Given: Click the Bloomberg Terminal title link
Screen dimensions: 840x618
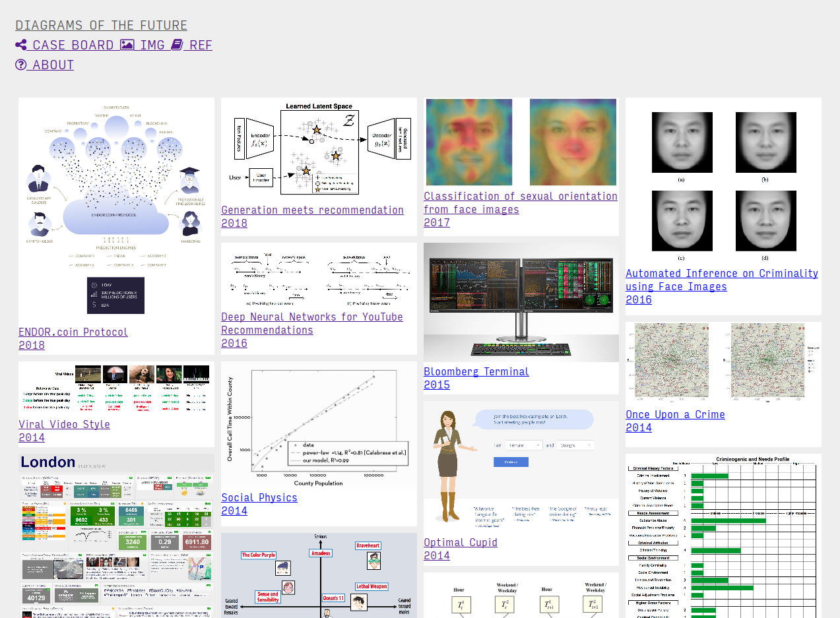Looking at the screenshot, I should pyautogui.click(x=476, y=371).
